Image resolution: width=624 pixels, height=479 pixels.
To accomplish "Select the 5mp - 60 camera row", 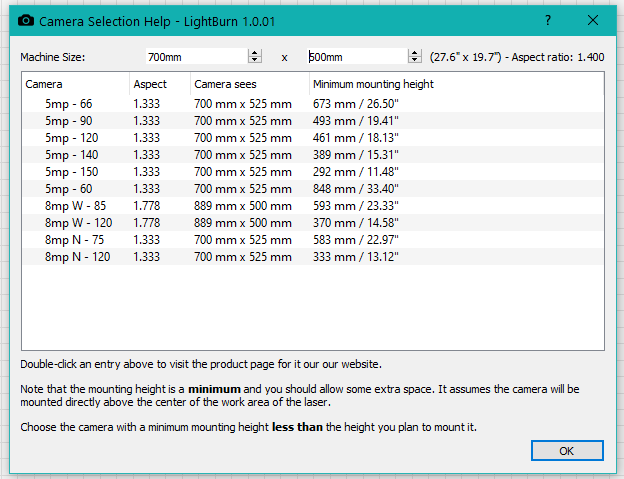I will pos(313,189).
